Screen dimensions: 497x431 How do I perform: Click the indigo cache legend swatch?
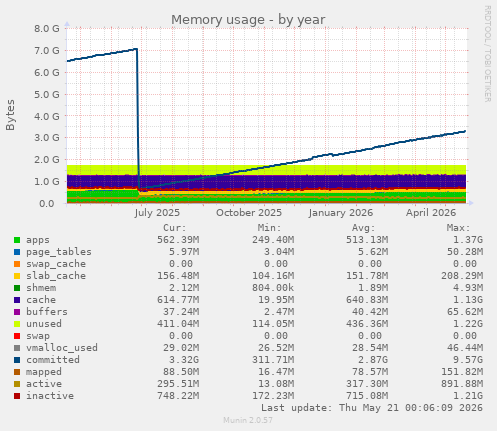17,300
